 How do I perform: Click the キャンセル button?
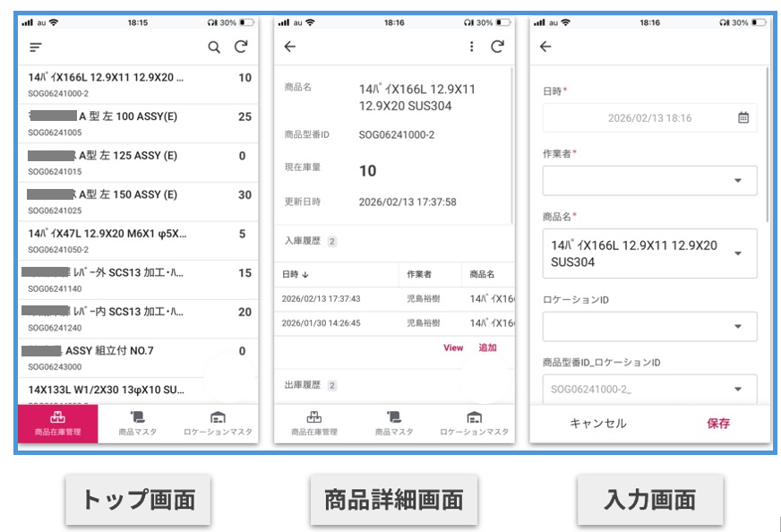point(598,424)
